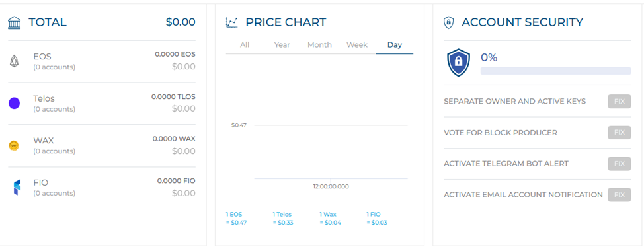Image resolution: width=644 pixels, height=249 pixels.
Task: Click the bank icon beside TOTAL
Action: (x=15, y=22)
